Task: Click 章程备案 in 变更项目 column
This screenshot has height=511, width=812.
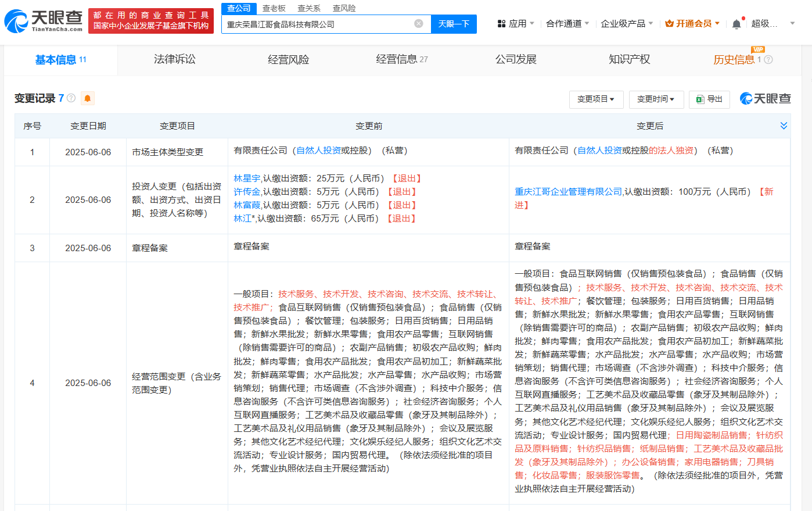Action: click(x=150, y=248)
